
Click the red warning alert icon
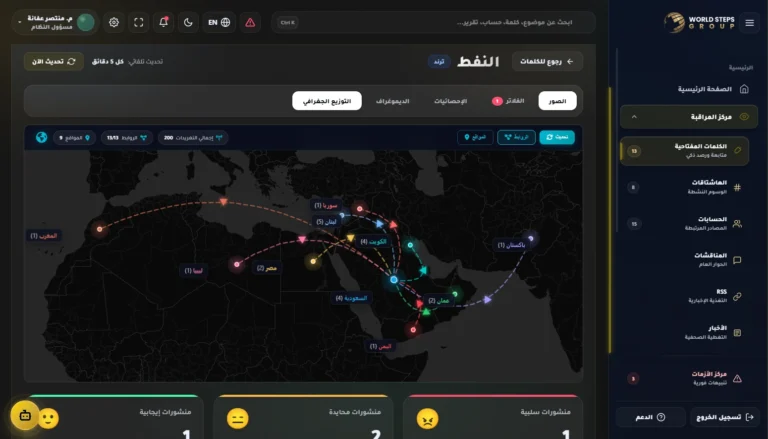pos(250,22)
